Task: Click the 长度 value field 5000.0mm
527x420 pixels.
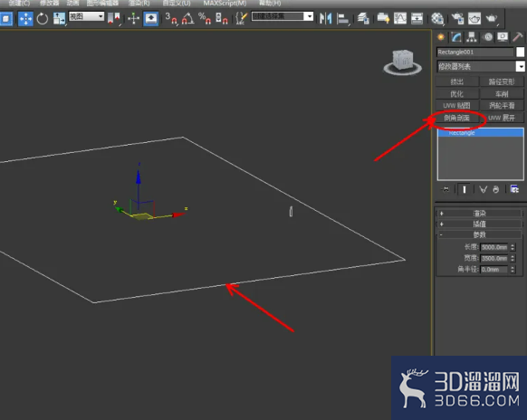Action: tap(494, 247)
